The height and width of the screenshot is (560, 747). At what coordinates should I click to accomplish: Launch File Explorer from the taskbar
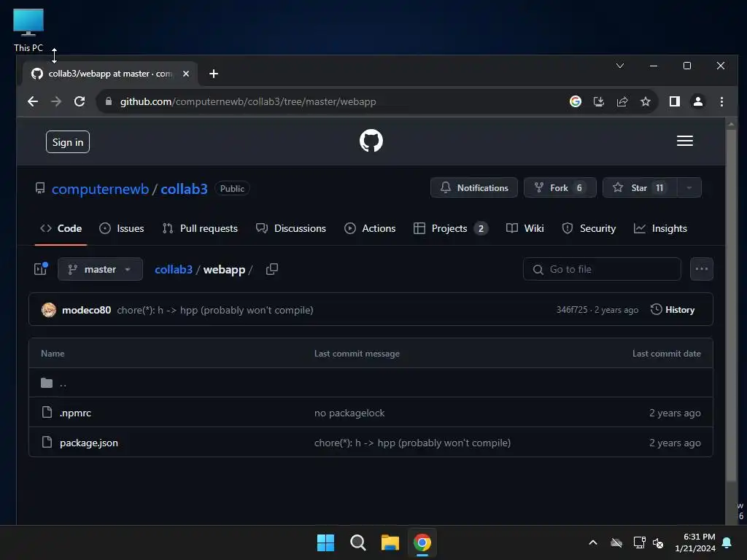coord(390,542)
